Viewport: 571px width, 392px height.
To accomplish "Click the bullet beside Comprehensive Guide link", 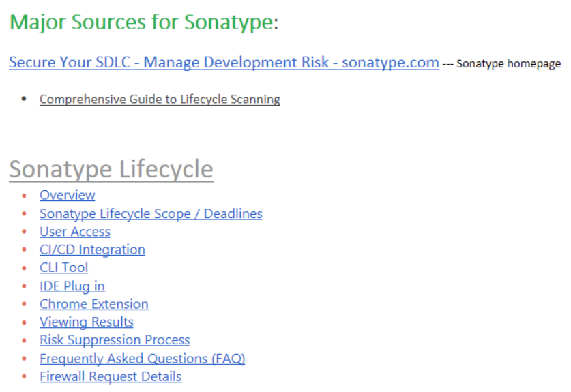I will pos(25,100).
